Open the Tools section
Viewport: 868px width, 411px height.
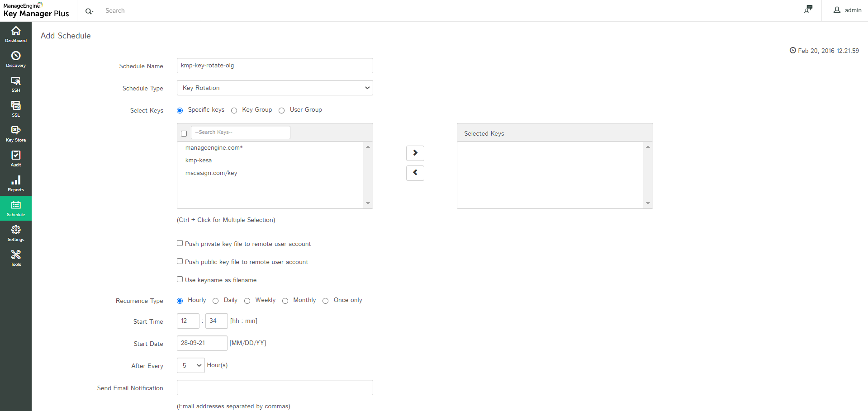tap(16, 257)
